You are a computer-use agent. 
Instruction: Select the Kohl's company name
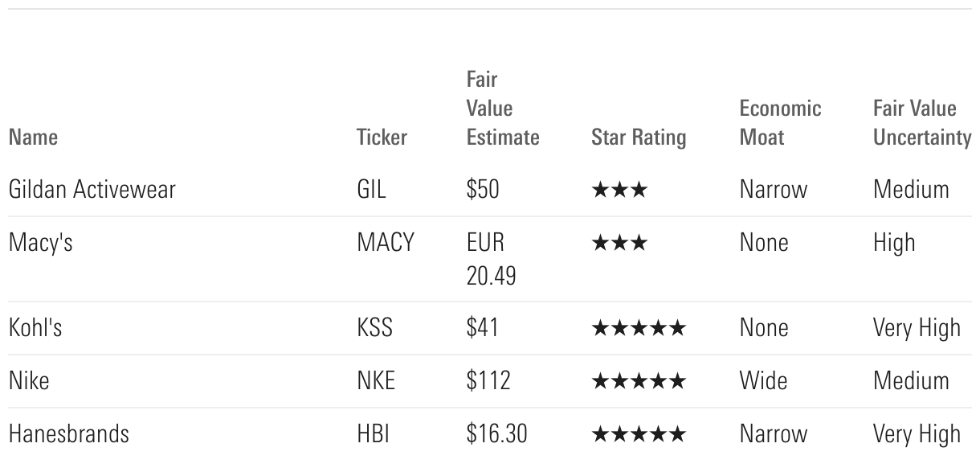[x=35, y=328]
